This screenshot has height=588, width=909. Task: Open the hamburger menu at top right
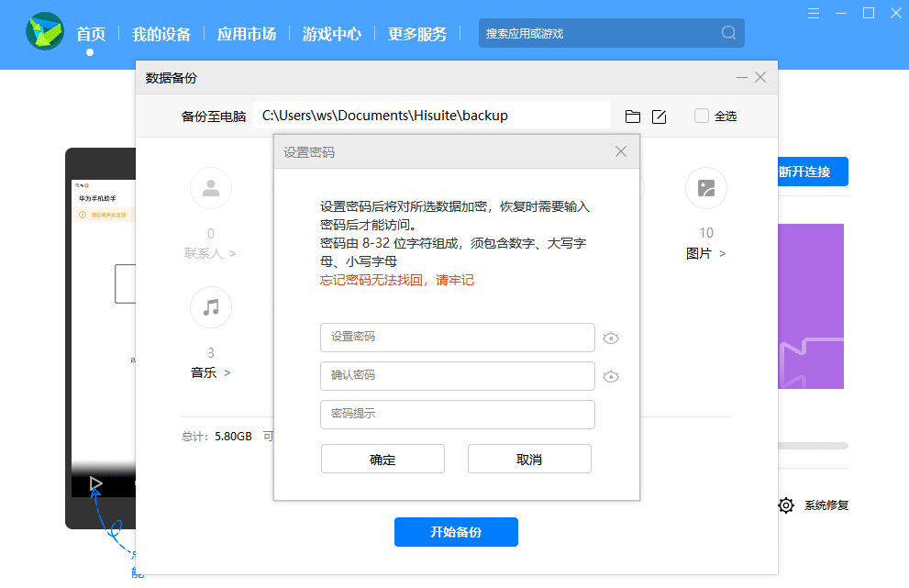tap(812, 13)
